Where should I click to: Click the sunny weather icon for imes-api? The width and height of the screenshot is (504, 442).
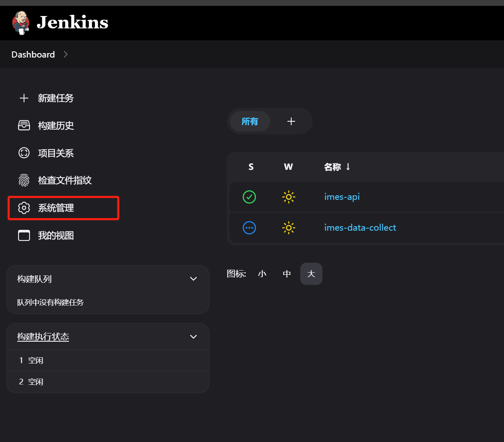[x=289, y=197]
